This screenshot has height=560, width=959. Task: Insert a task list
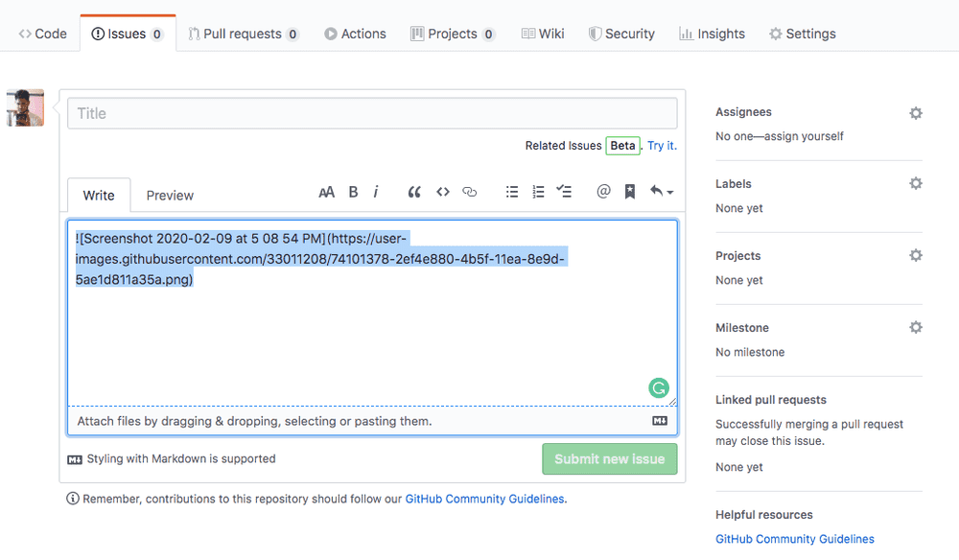click(564, 191)
